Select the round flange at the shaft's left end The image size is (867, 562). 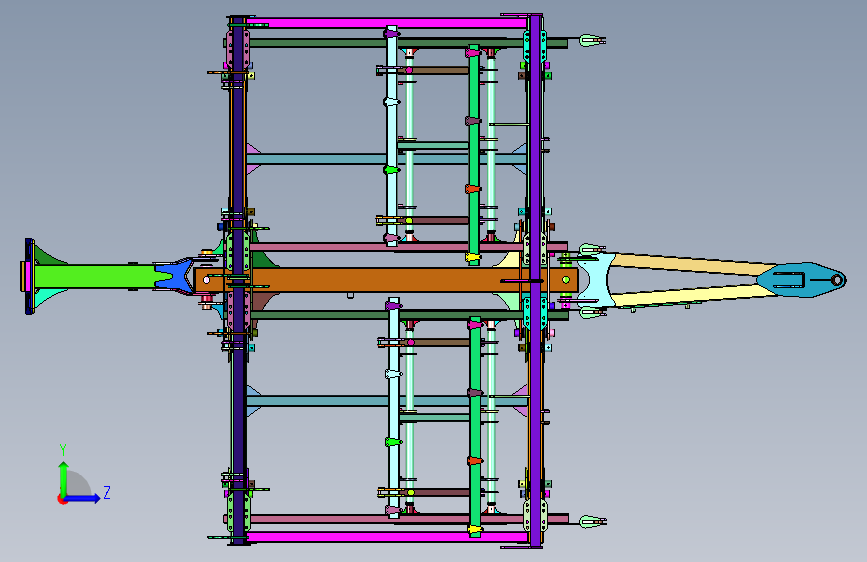click(29, 277)
